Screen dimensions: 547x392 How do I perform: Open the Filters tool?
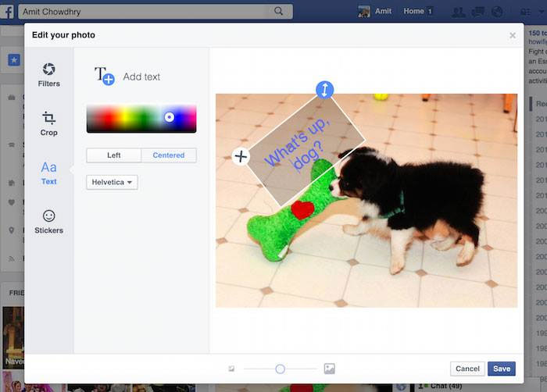click(x=48, y=75)
